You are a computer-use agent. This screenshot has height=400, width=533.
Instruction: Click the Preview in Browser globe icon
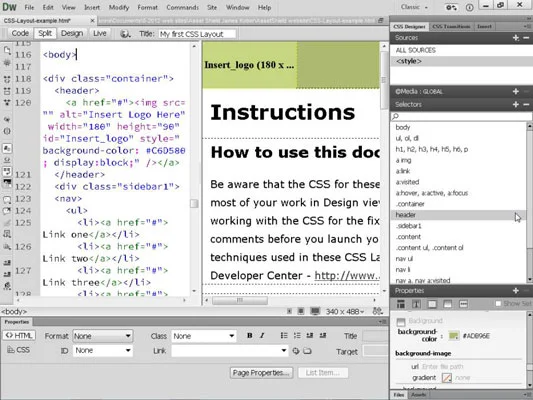(125, 34)
